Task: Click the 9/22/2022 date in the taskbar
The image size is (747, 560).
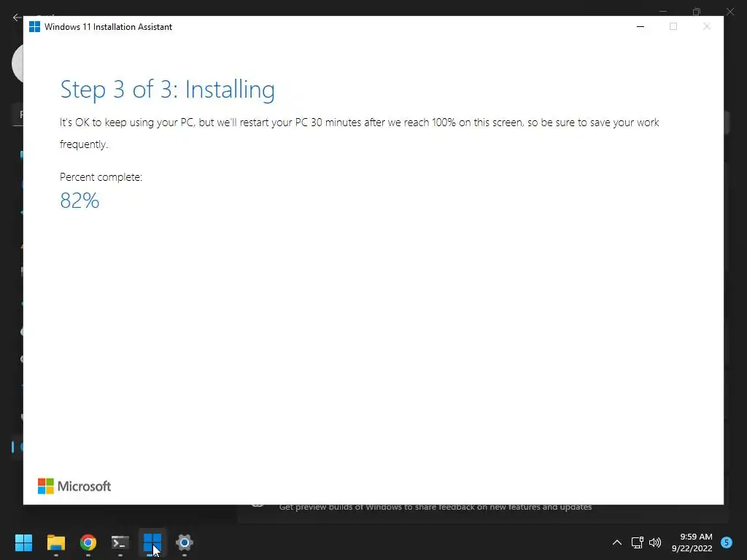Action: tap(692, 548)
